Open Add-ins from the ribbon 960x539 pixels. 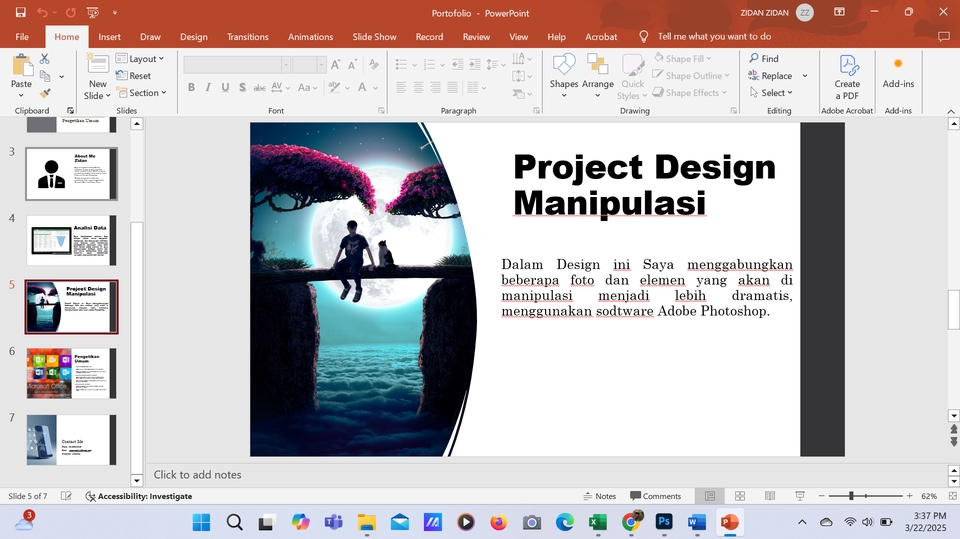pyautogui.click(x=898, y=73)
